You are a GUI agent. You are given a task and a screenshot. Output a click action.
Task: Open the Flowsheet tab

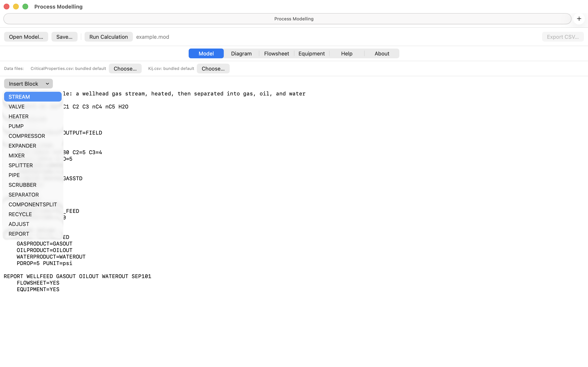coord(276,53)
